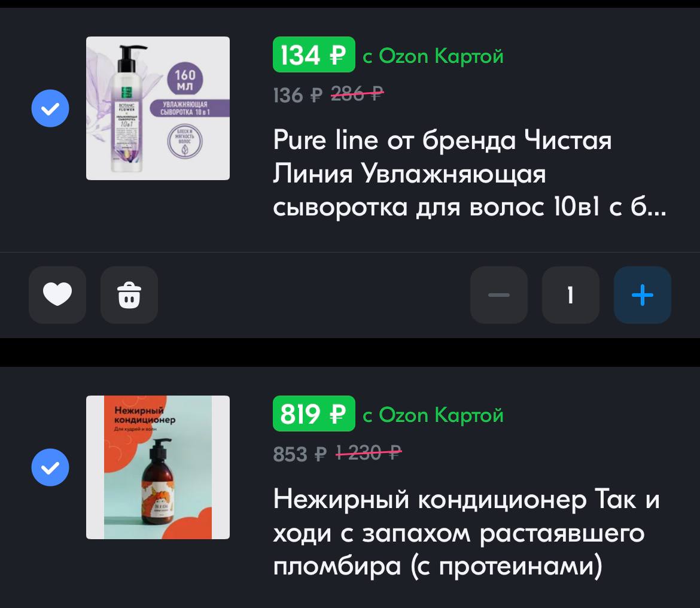Tap 'с Ozon Картой' label for serum
Viewport: 700px width, 608px height.
click(433, 56)
